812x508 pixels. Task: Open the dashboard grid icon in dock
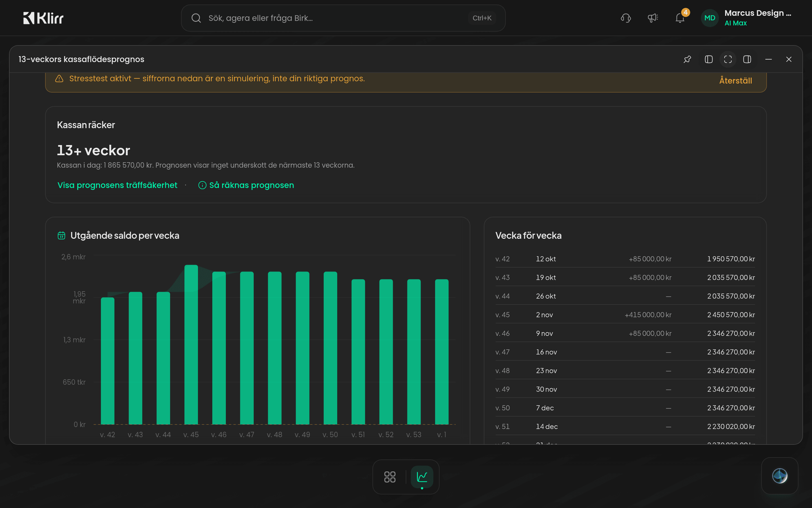(390, 477)
